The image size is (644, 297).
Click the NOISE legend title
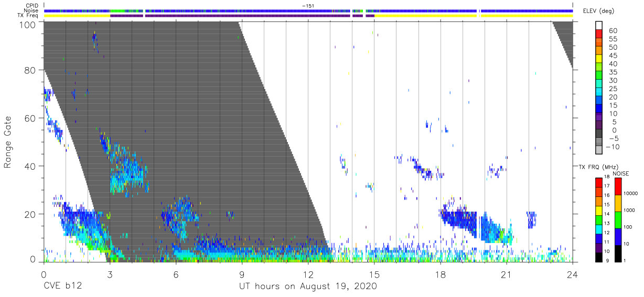coord(620,173)
